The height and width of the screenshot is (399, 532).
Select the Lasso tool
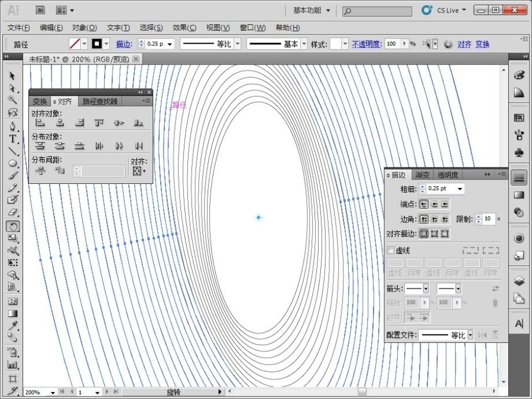pos(12,112)
